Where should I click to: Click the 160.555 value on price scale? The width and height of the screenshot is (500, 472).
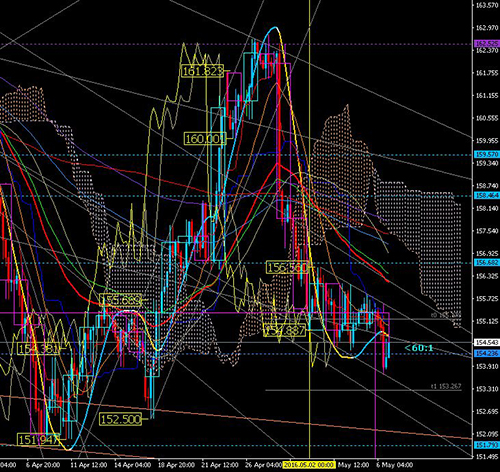coord(487,118)
